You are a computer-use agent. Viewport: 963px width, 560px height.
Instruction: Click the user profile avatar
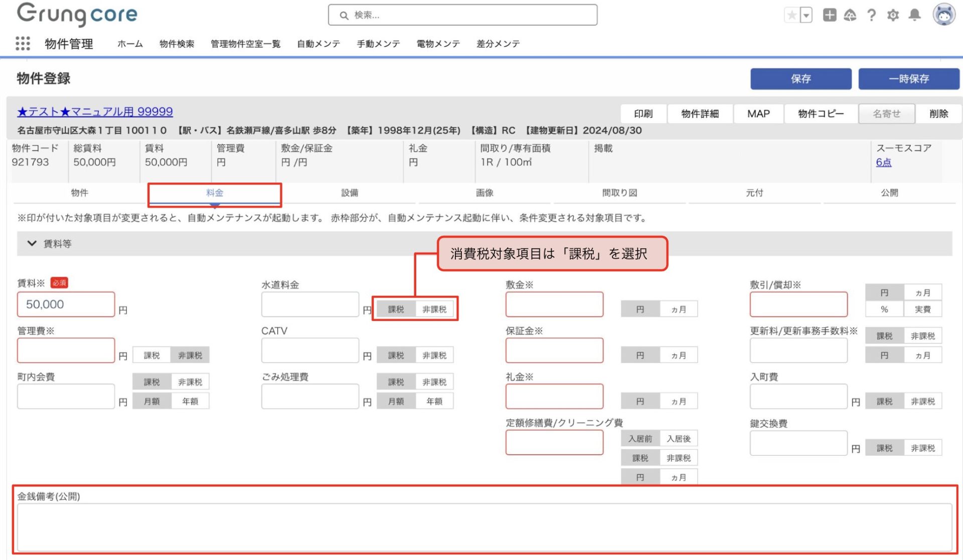point(943,15)
